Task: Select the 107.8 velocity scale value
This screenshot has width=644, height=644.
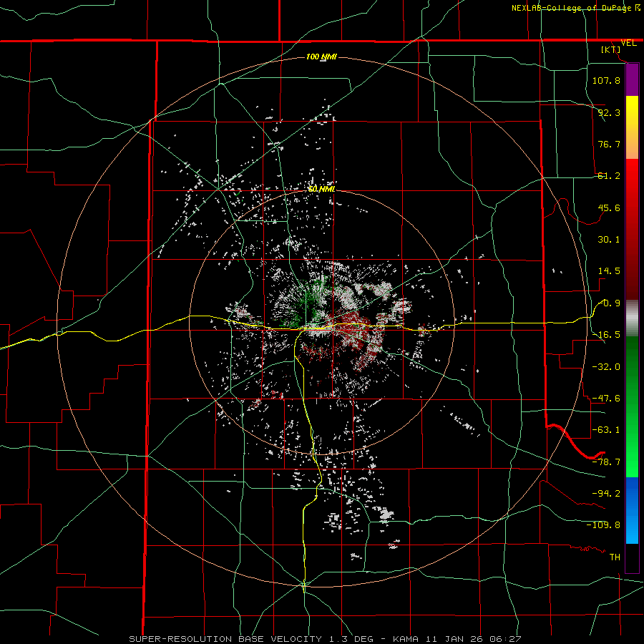Action: 606,80
